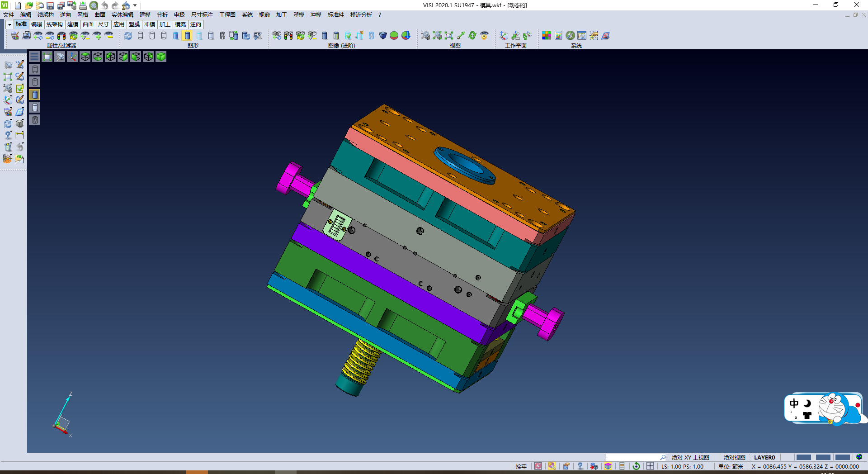This screenshot has width=868, height=474.
Task: Click the blue help question mark in status bar
Action: pos(580,466)
